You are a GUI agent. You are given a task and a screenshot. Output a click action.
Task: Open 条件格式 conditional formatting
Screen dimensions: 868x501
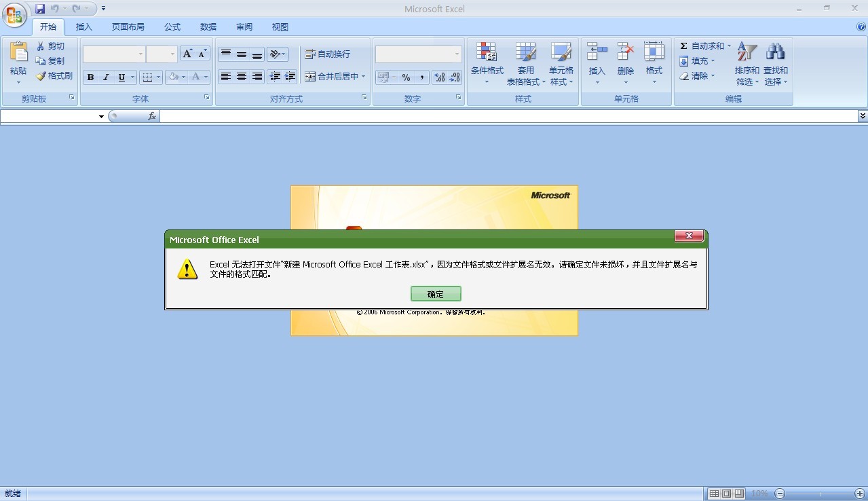487,64
